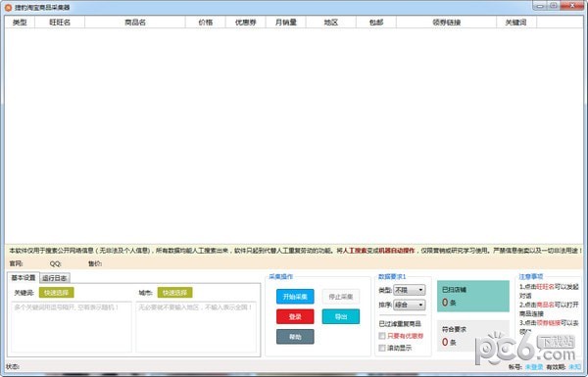This screenshot has height=377, width=588.
Task: Click 快速选择 button next to 城市
Action: pos(174,293)
